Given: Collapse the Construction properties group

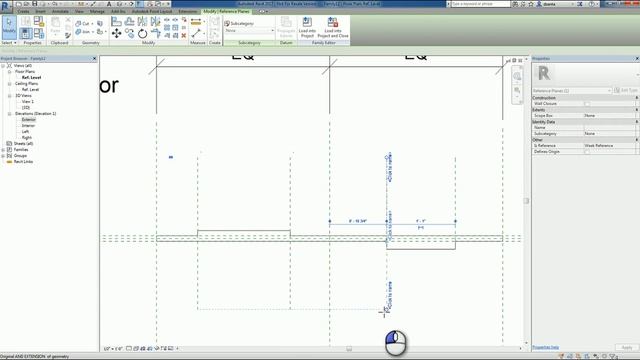Looking at the screenshot, I should pyautogui.click(x=636, y=98).
